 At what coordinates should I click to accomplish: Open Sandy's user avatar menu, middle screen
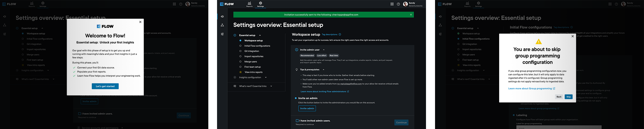point(405,4)
